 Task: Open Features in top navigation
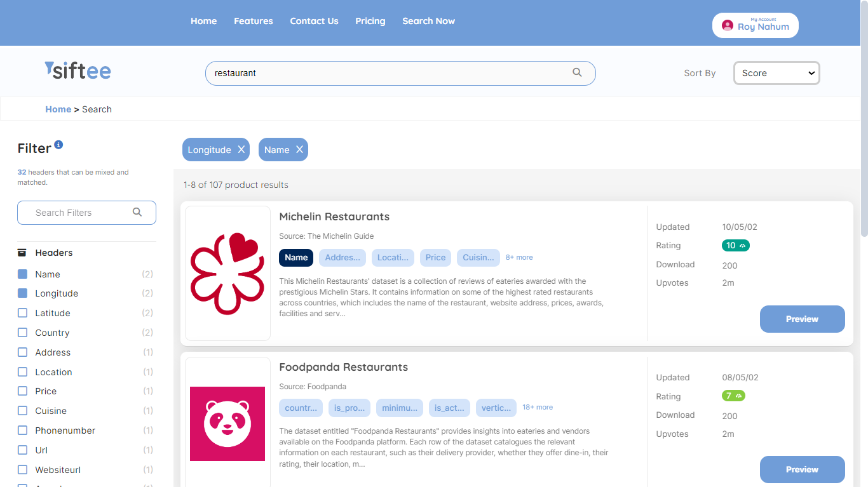254,21
